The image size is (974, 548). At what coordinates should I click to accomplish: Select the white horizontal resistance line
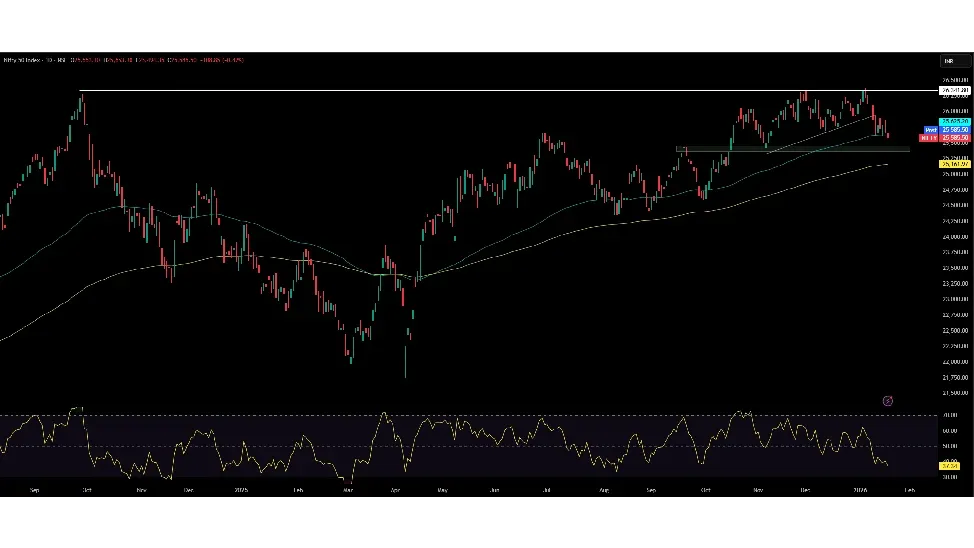500,91
